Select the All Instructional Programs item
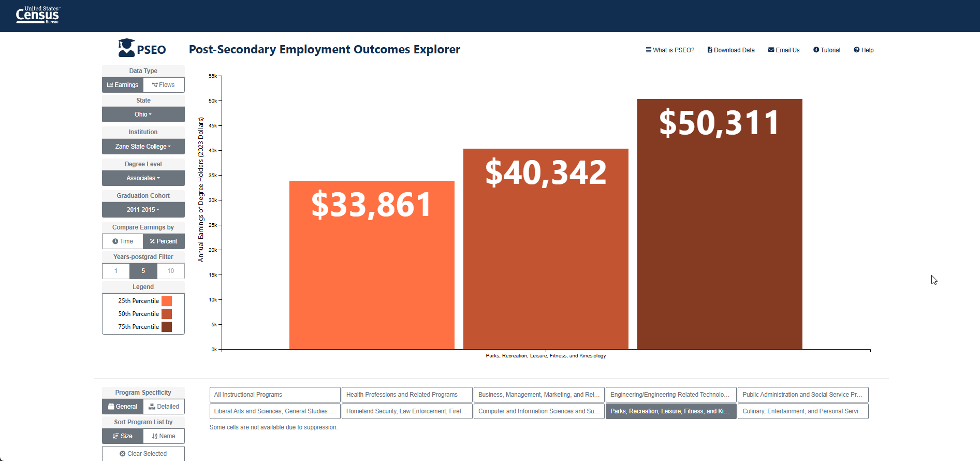The width and height of the screenshot is (980, 461). pyautogui.click(x=275, y=395)
